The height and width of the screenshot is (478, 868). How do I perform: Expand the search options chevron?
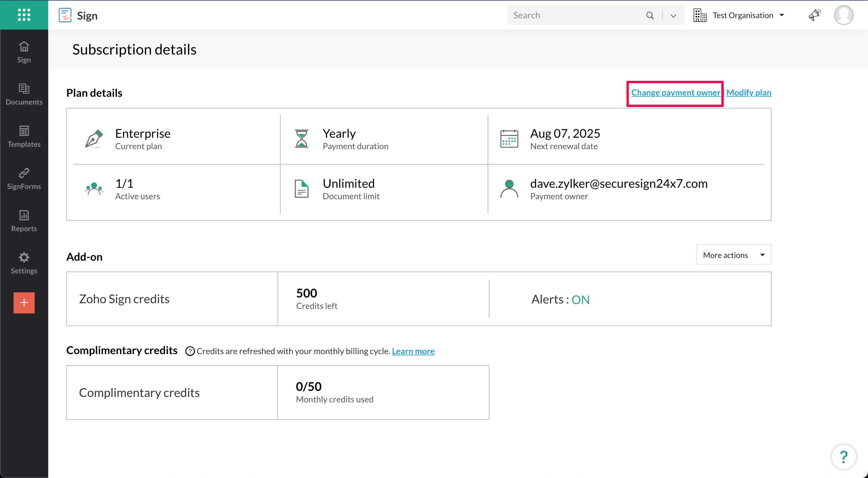coord(673,15)
